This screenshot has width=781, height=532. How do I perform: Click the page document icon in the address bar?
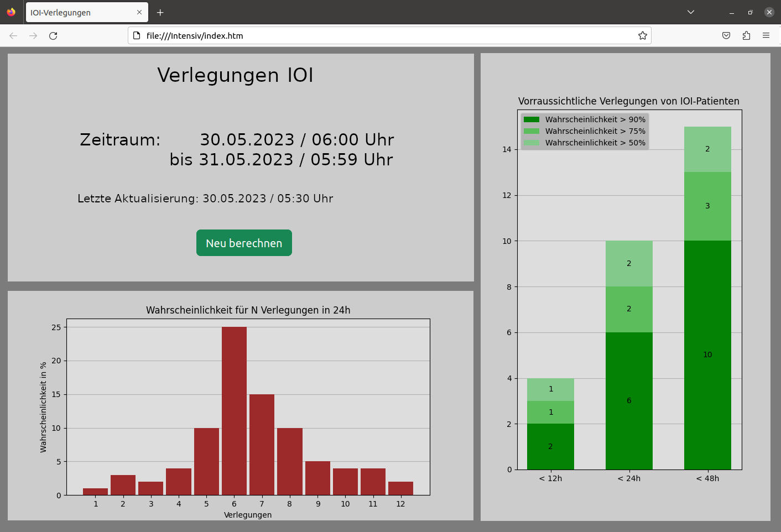pyautogui.click(x=137, y=35)
